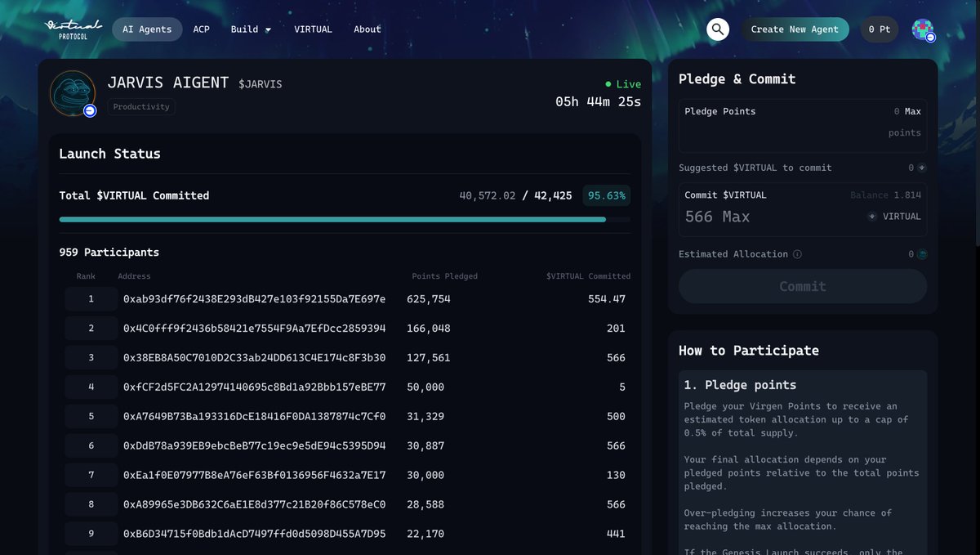This screenshot has height=555, width=980.
Task: Focus the Commit $VIRTUAL amount input
Action: coord(768,217)
